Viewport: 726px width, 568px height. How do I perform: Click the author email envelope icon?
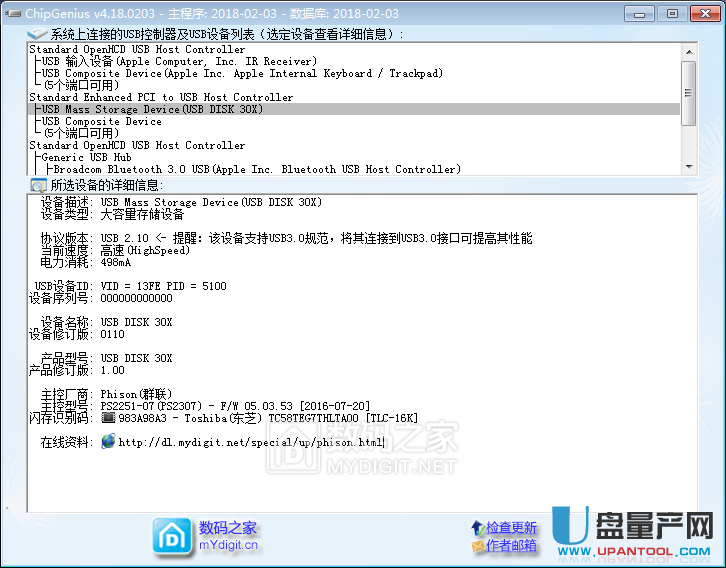click(x=478, y=546)
